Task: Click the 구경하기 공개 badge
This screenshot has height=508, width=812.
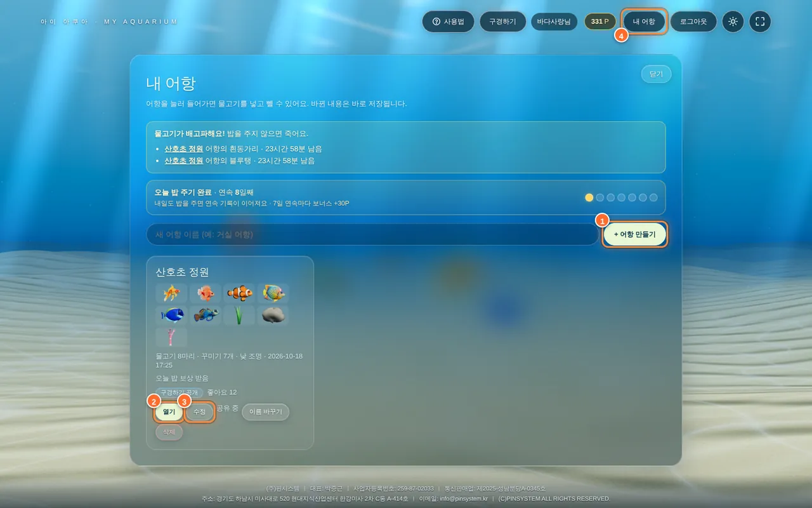Action: pyautogui.click(x=180, y=392)
